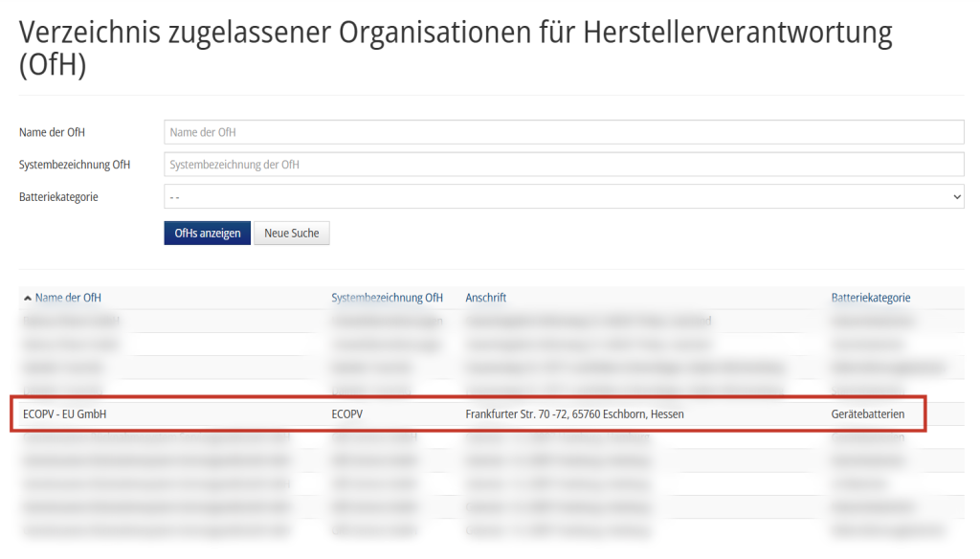Sort by Batteriekategorie column header in table
980x559 pixels.
click(x=870, y=298)
